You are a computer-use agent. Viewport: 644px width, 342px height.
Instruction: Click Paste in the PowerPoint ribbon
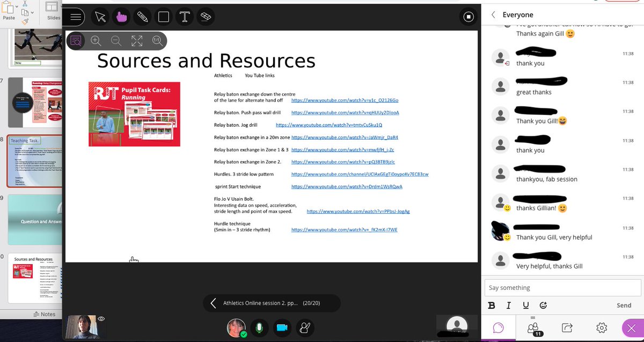tap(9, 12)
